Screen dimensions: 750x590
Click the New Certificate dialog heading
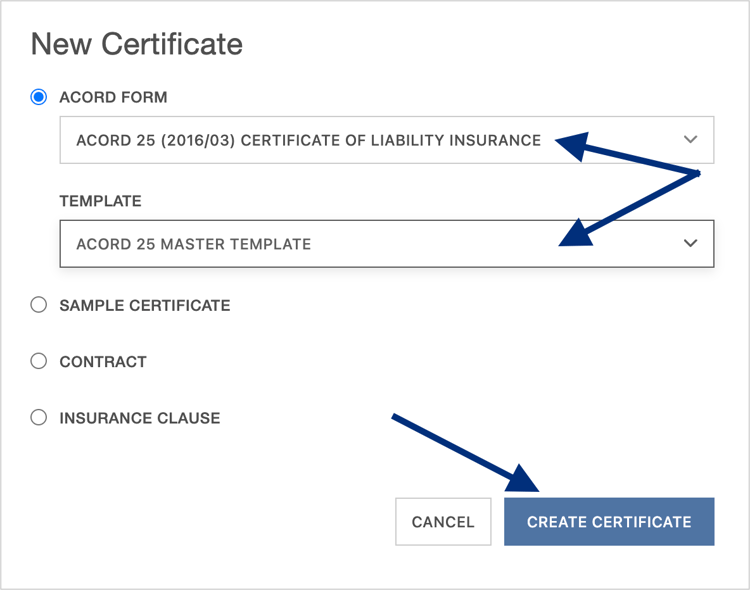pos(137,44)
